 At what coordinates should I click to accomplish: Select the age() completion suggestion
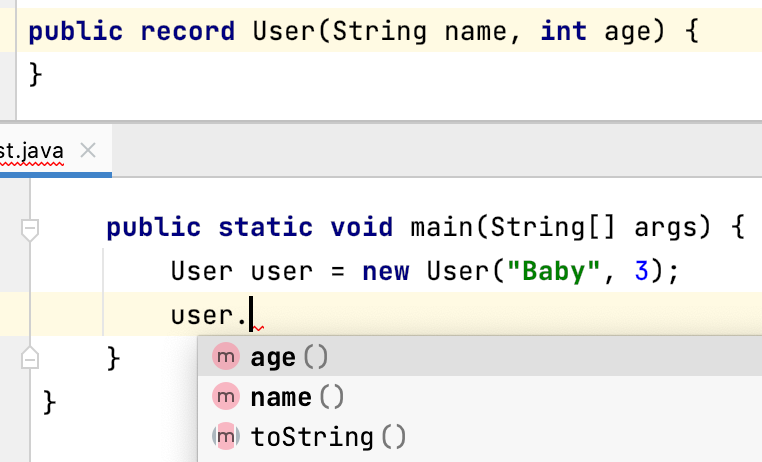pyautogui.click(x=290, y=357)
